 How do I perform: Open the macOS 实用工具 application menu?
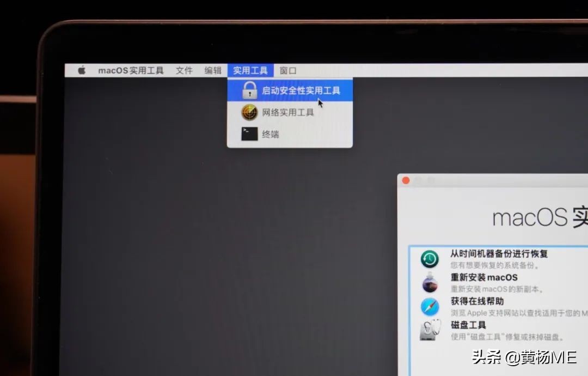(x=131, y=70)
